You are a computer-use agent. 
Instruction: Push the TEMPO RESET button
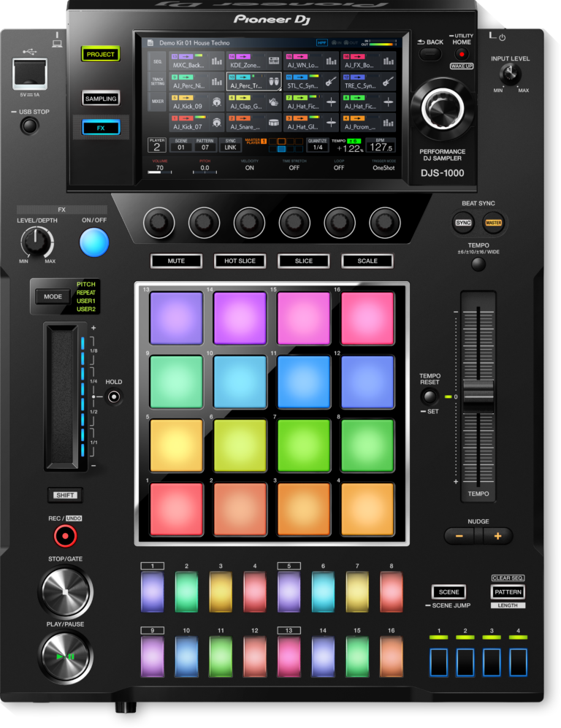point(429,396)
